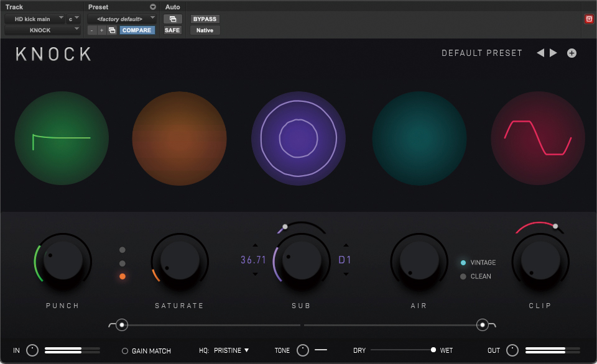The width and height of the screenshot is (597, 364).
Task: Increase sub frequency with up arrow
Action: 255,245
